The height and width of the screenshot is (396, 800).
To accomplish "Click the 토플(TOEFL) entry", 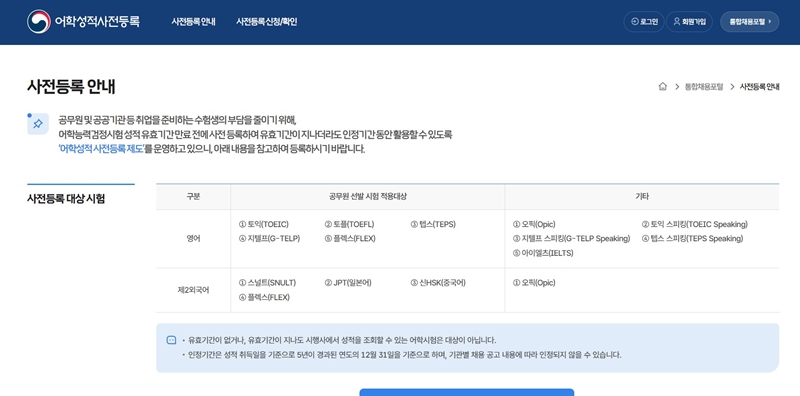I will [x=349, y=224].
